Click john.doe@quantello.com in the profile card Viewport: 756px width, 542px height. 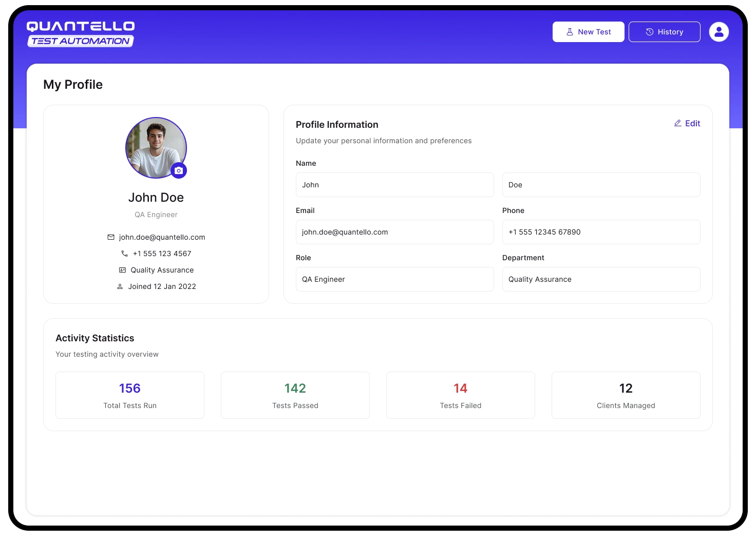[162, 237]
